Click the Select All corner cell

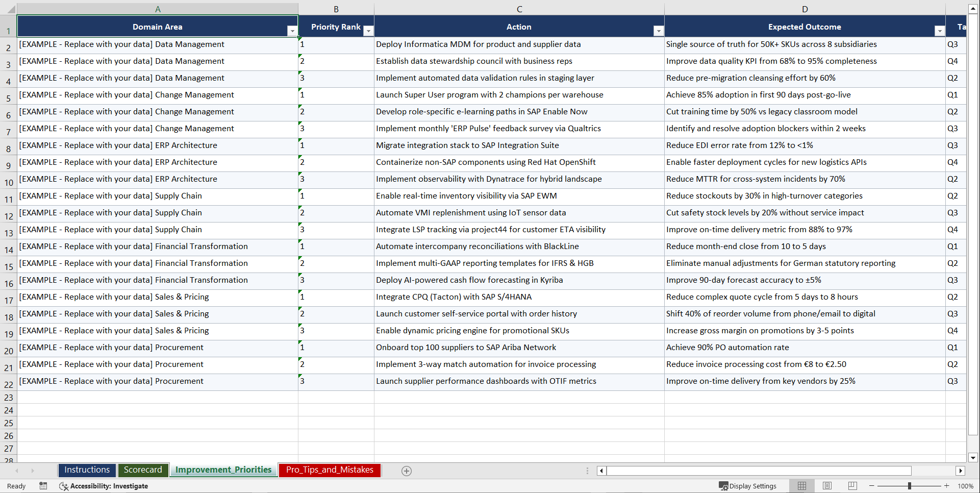click(x=9, y=9)
